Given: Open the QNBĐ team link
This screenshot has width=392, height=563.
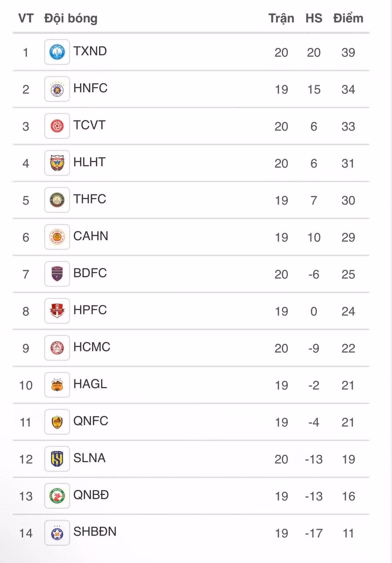Looking at the screenshot, I should pyautogui.click(x=91, y=495).
